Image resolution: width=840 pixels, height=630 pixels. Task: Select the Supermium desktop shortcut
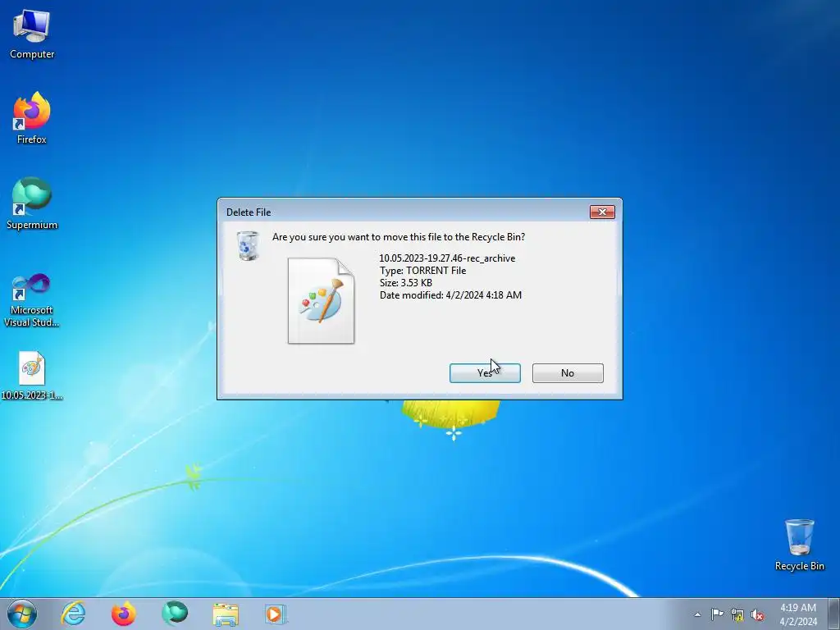point(32,203)
